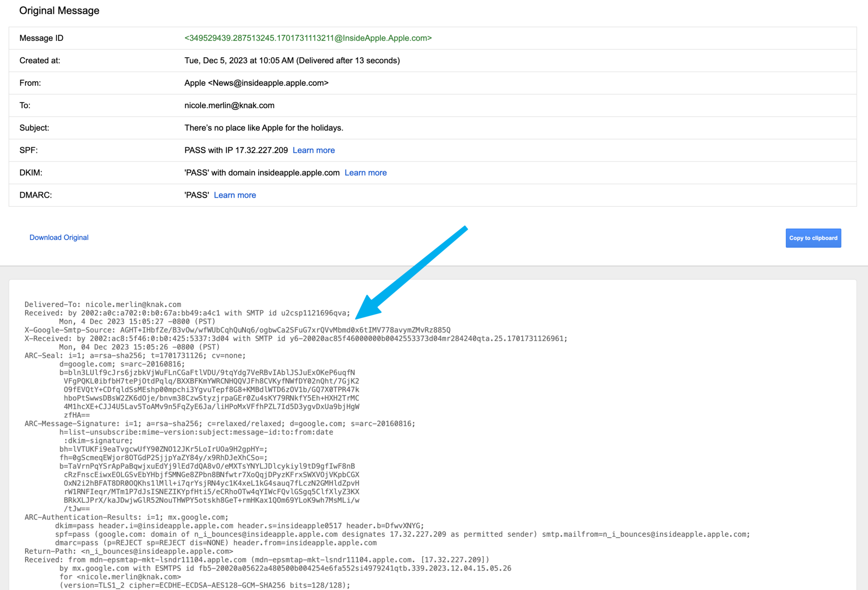This screenshot has height=590, width=868.
Task: Click the green Message ID value
Action: pos(308,38)
